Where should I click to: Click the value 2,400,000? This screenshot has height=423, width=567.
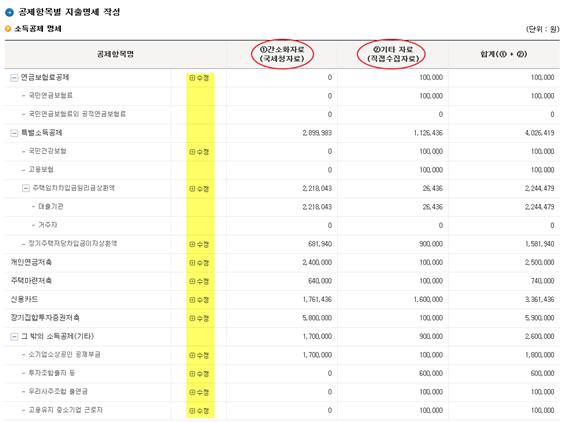(317, 262)
